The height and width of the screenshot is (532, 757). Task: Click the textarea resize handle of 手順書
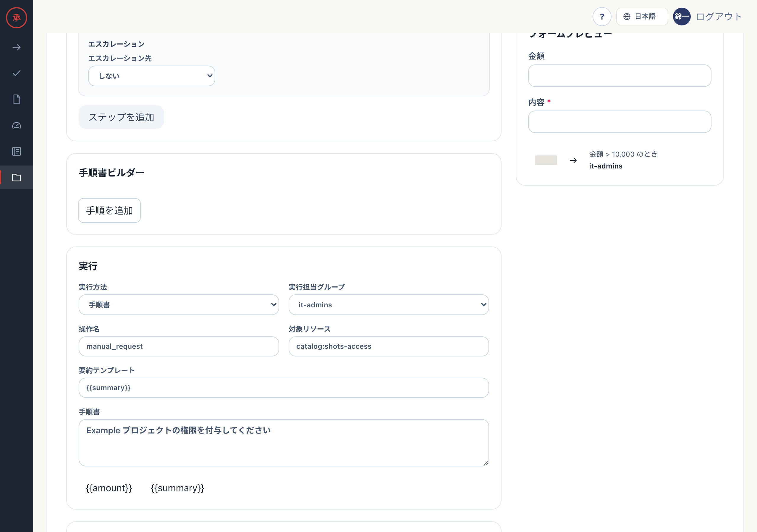(x=486, y=463)
